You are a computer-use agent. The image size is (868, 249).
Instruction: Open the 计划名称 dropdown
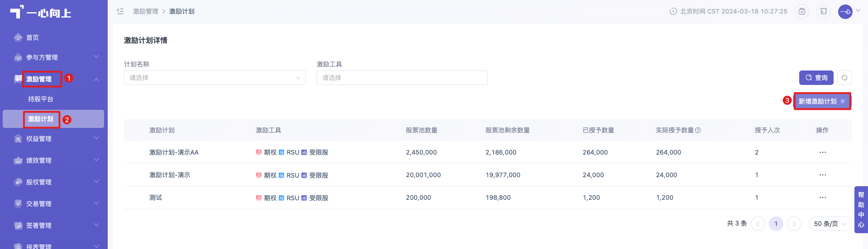215,78
